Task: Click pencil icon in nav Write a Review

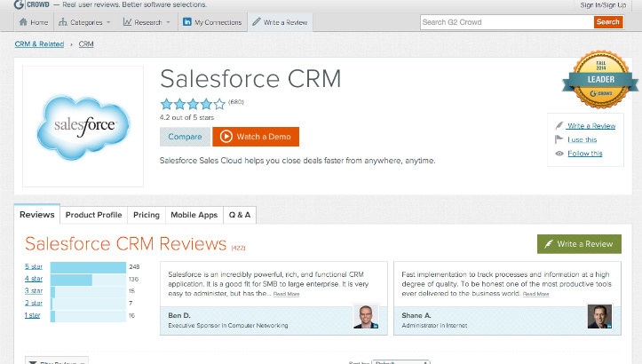Action: (257, 21)
